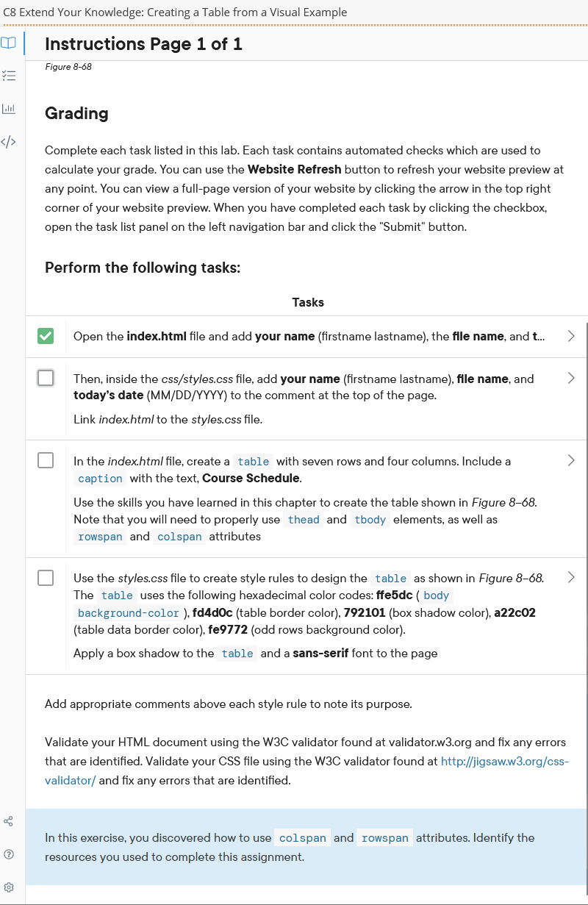Check the styles.css comment task checkbox
This screenshot has height=905, width=588.
45,377
